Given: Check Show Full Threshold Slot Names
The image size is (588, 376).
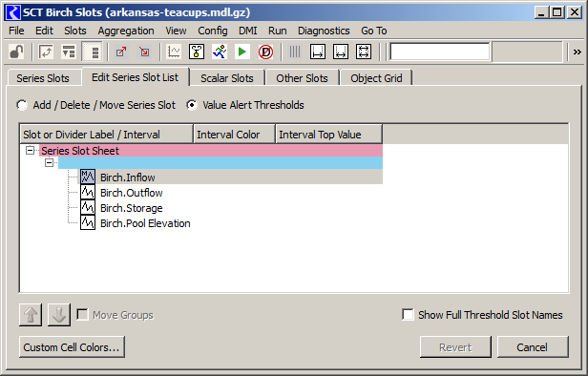Looking at the screenshot, I should tap(408, 315).
